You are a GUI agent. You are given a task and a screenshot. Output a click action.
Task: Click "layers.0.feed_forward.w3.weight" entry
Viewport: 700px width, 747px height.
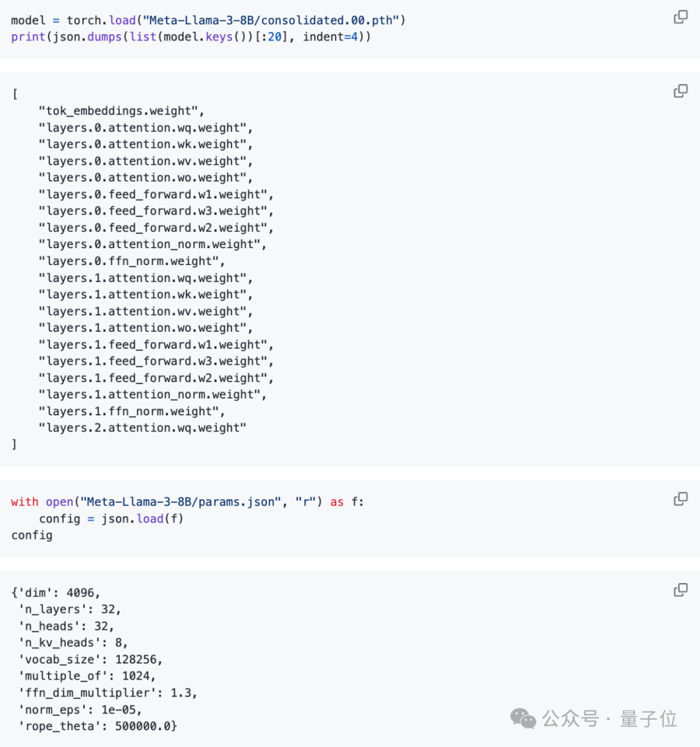pos(156,211)
